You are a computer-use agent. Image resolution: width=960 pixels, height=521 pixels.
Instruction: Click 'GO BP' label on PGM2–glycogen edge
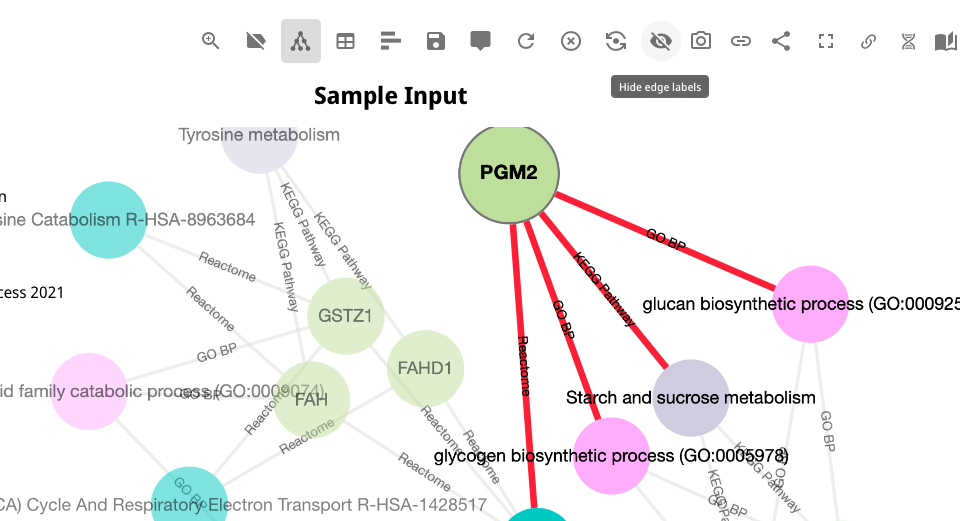click(564, 320)
